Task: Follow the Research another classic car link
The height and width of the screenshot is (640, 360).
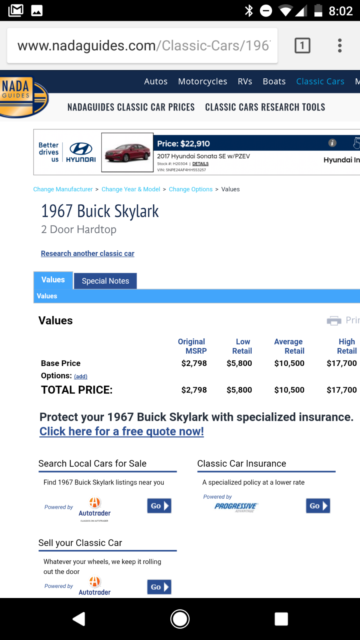Action: pos(87,253)
